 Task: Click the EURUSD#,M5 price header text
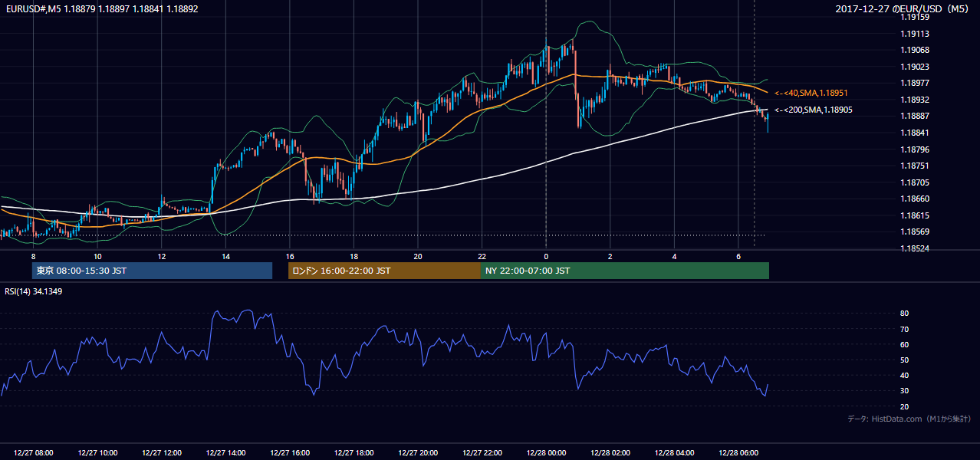(x=100, y=8)
